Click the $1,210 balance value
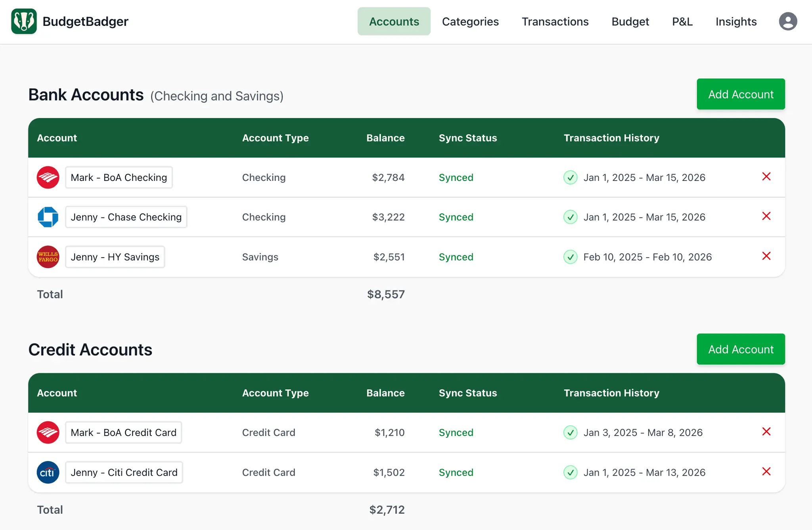Screen dimensions: 812x530 (x=390, y=432)
